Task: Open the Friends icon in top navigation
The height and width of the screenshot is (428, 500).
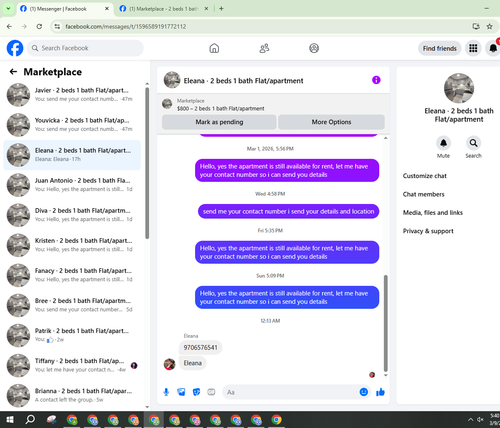Action: tap(264, 48)
